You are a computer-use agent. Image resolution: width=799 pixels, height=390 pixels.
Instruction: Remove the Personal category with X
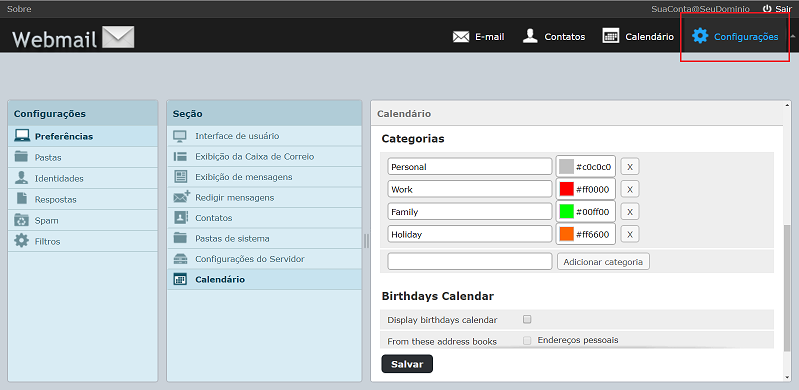(630, 167)
